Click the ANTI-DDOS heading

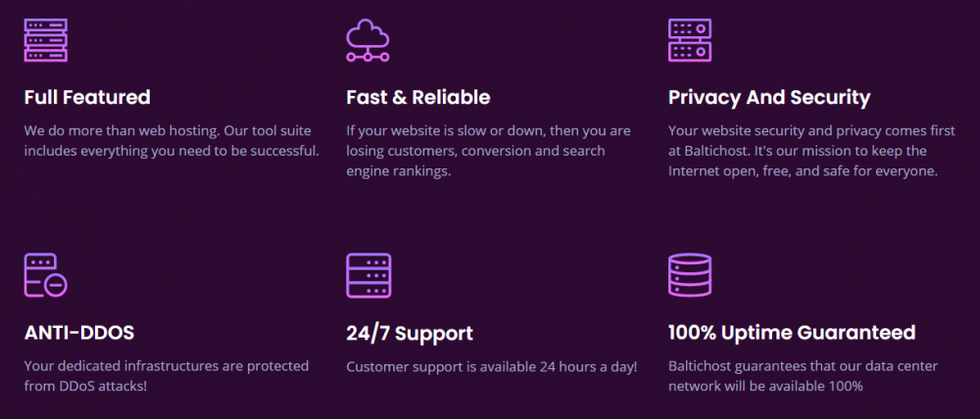[x=79, y=333]
